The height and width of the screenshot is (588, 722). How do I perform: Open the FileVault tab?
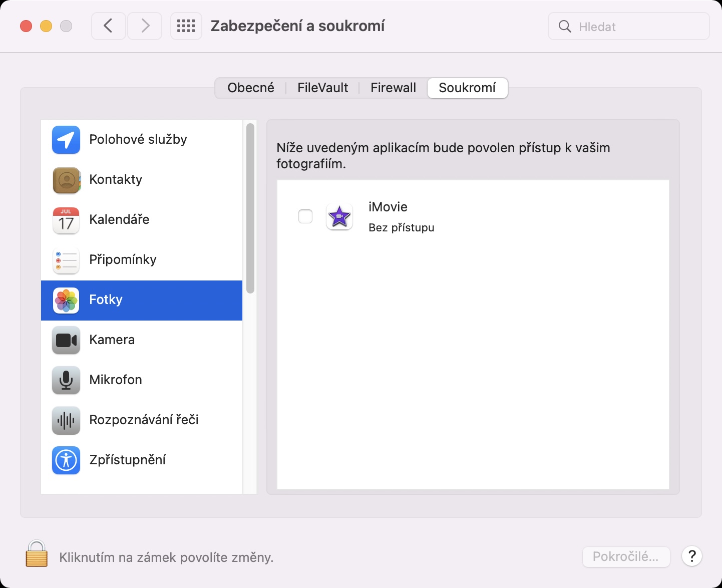[x=322, y=88]
